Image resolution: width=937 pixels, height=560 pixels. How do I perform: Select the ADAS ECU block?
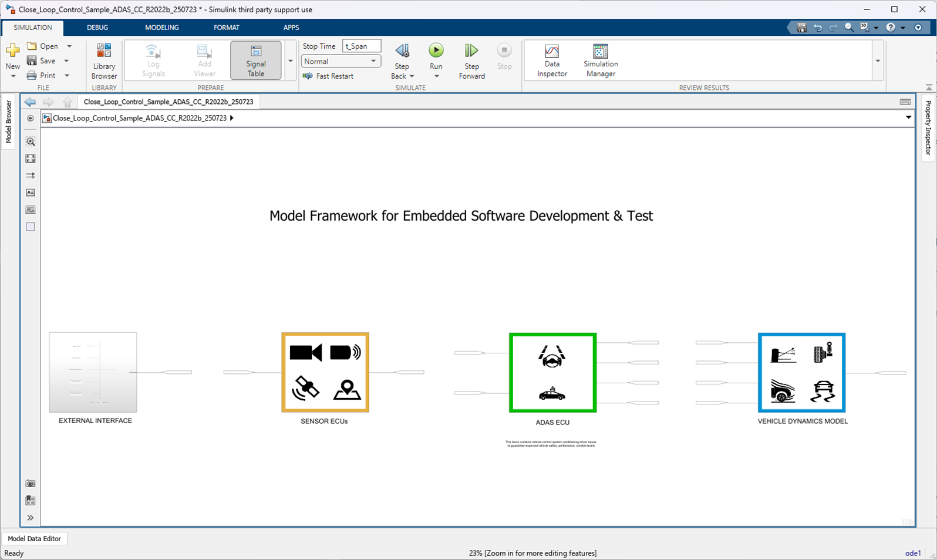point(553,373)
